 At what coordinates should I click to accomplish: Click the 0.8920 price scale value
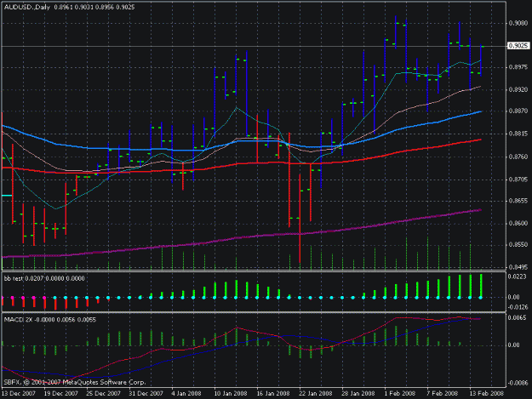pyautogui.click(x=518, y=90)
